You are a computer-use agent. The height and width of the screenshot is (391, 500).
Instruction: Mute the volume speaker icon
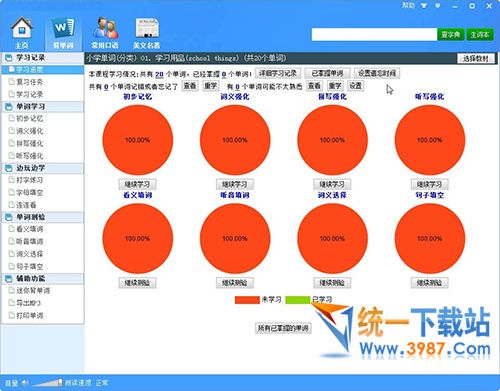[25, 383]
